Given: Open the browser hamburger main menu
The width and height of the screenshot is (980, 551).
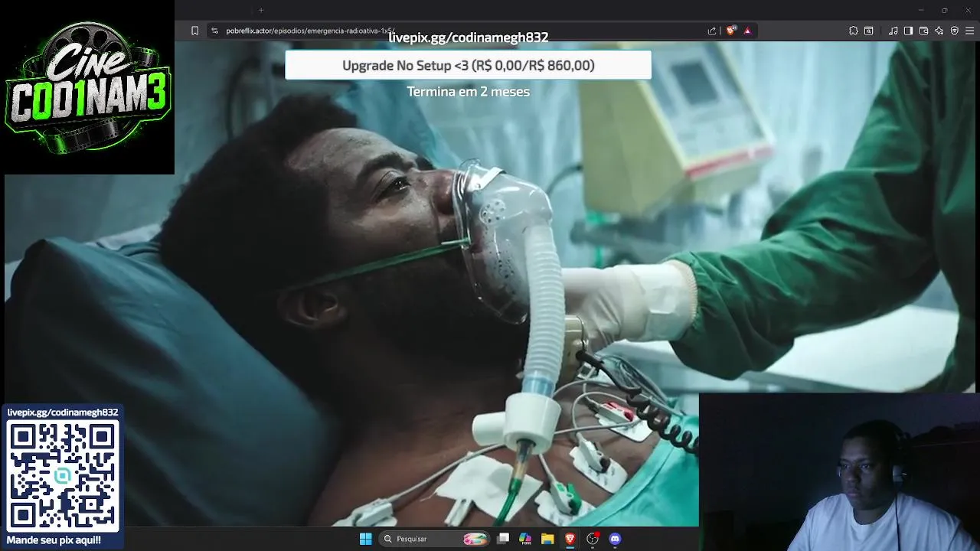Looking at the screenshot, I should point(970,31).
